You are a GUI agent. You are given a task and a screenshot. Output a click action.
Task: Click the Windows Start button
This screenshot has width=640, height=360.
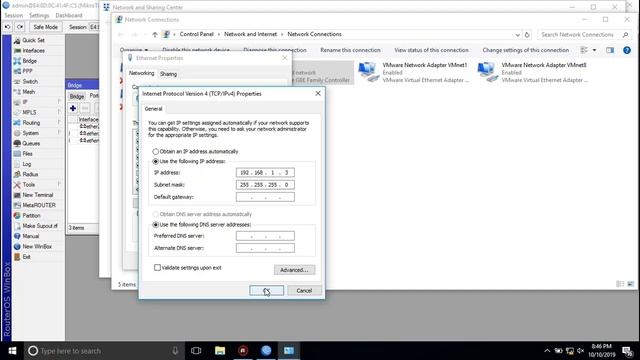(x=12, y=351)
